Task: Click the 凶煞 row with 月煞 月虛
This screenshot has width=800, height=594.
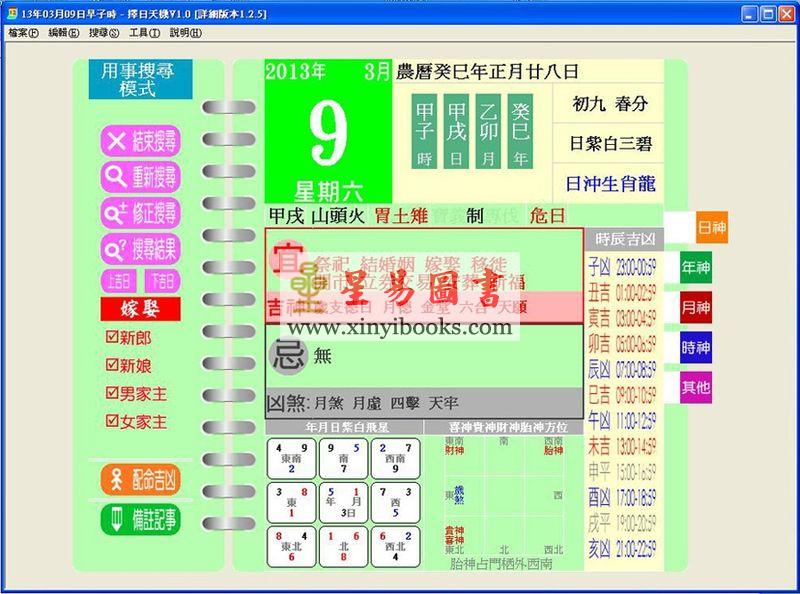Action: (x=424, y=403)
